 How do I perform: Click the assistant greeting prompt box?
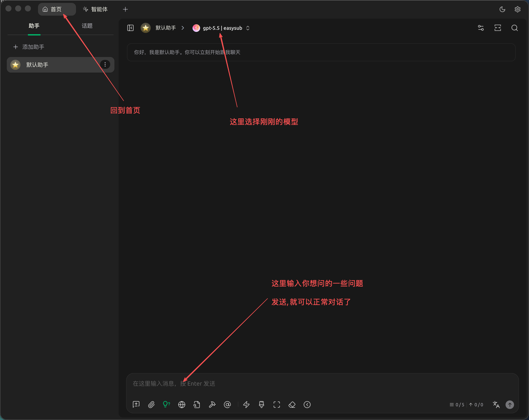pyautogui.click(x=321, y=52)
